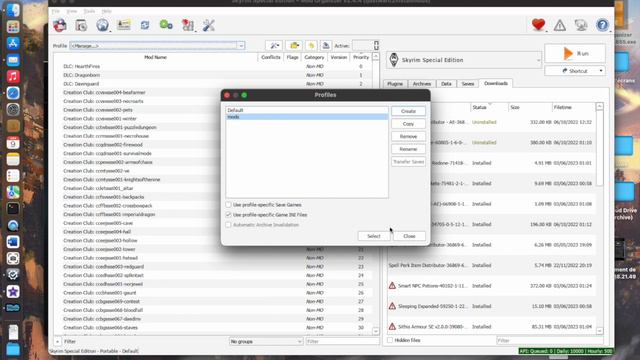Sort downloads by Size column header
This screenshot has height=360, width=640.
[530, 107]
